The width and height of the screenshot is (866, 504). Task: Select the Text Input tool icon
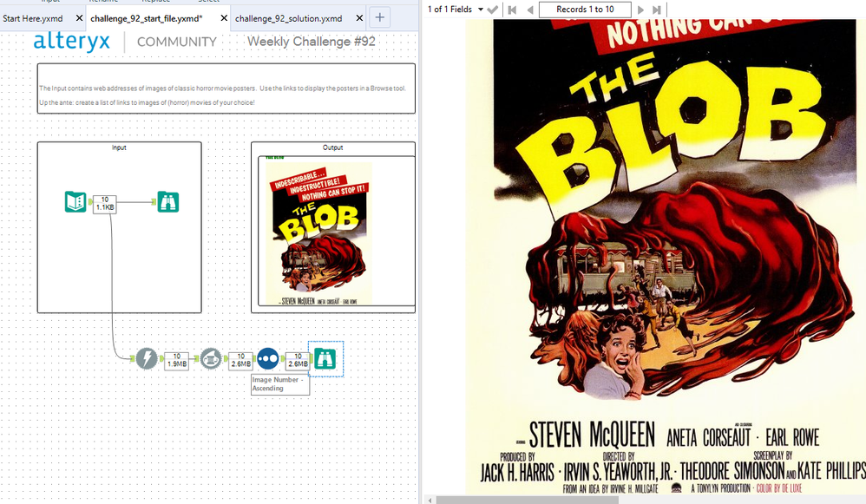75,202
